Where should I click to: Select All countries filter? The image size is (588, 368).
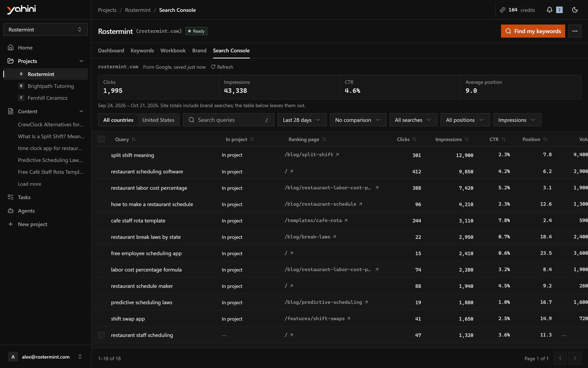click(118, 120)
